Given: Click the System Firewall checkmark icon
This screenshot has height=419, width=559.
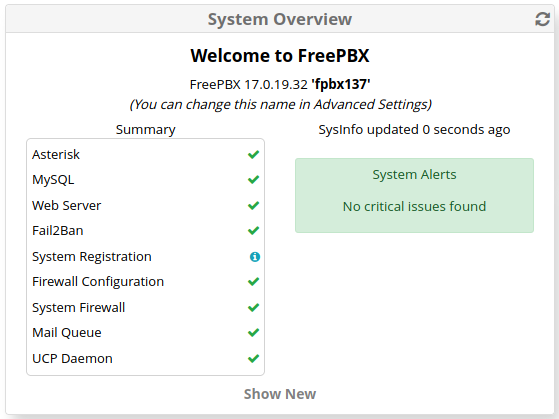Looking at the screenshot, I should 253,307.
